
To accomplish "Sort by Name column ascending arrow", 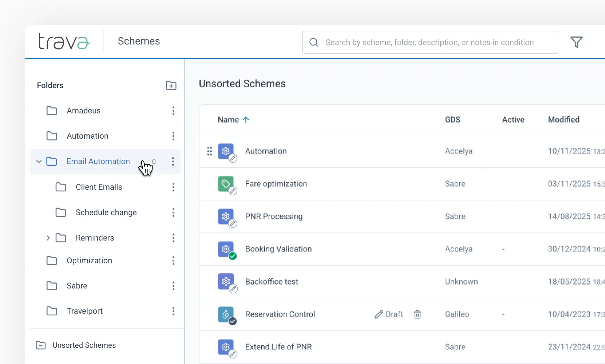I will pos(246,120).
